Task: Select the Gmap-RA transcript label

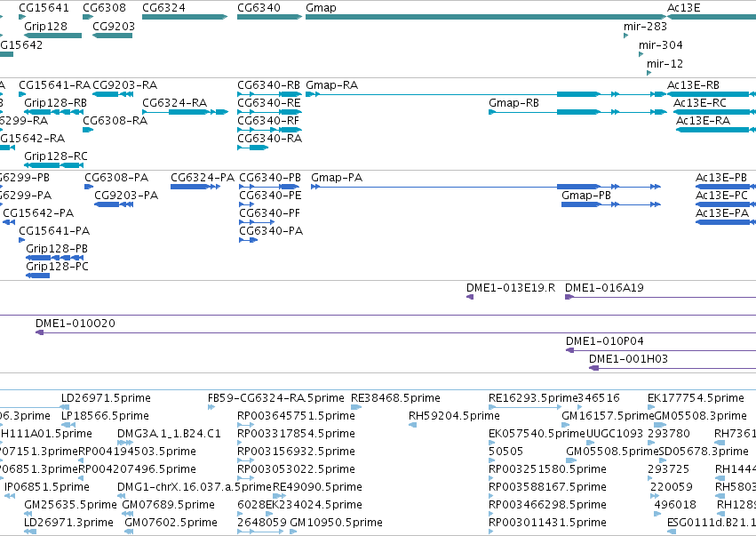Action: 331,85
